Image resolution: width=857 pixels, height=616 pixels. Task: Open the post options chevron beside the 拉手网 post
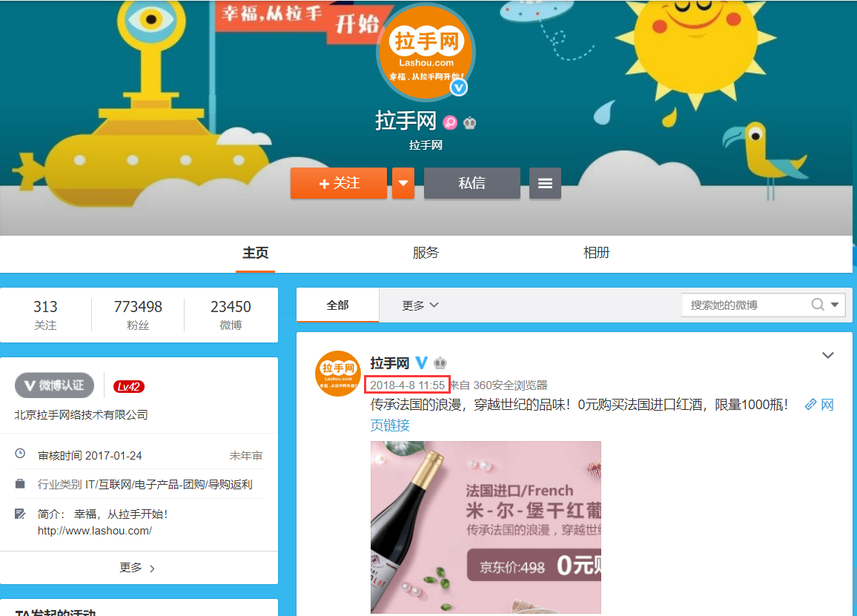(x=828, y=355)
